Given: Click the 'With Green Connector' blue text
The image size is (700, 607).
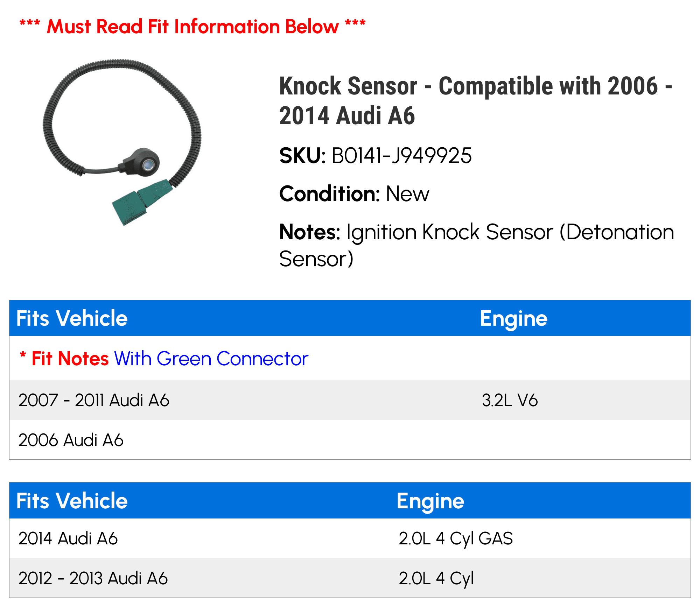Looking at the screenshot, I should tap(211, 359).
